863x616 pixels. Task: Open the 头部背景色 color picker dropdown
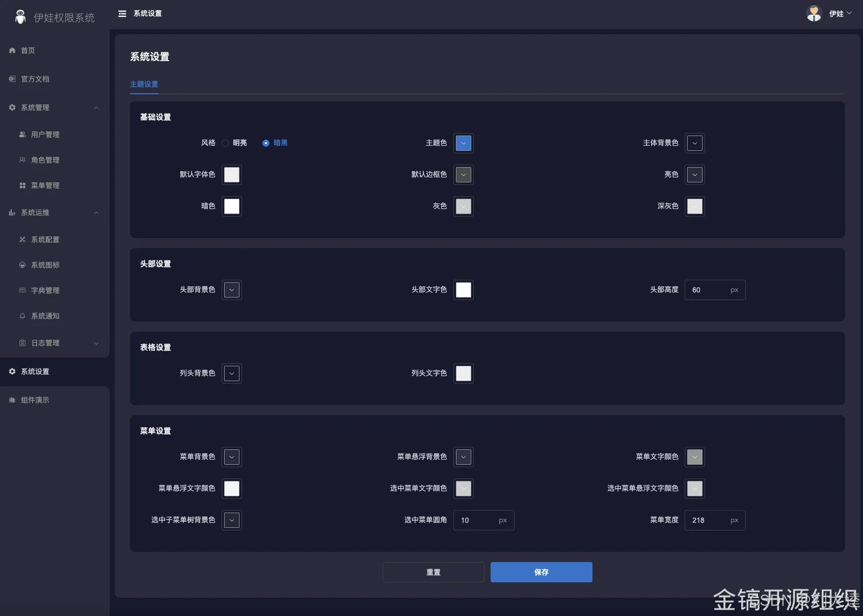(x=232, y=290)
